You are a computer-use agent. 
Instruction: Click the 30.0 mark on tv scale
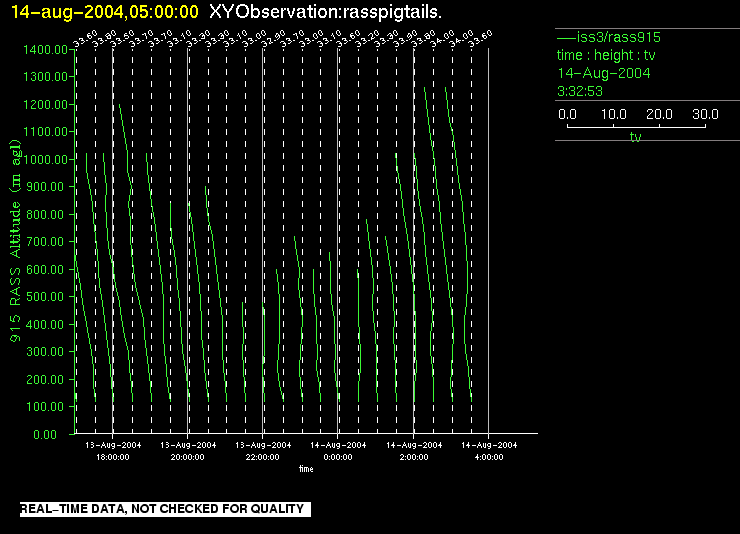tap(706, 115)
